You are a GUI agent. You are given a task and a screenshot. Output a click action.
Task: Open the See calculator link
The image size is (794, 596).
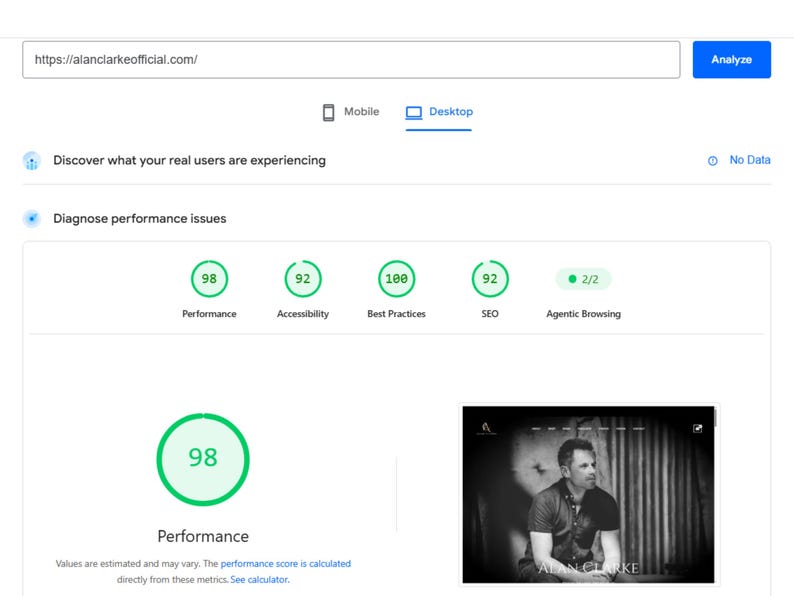tap(260, 579)
